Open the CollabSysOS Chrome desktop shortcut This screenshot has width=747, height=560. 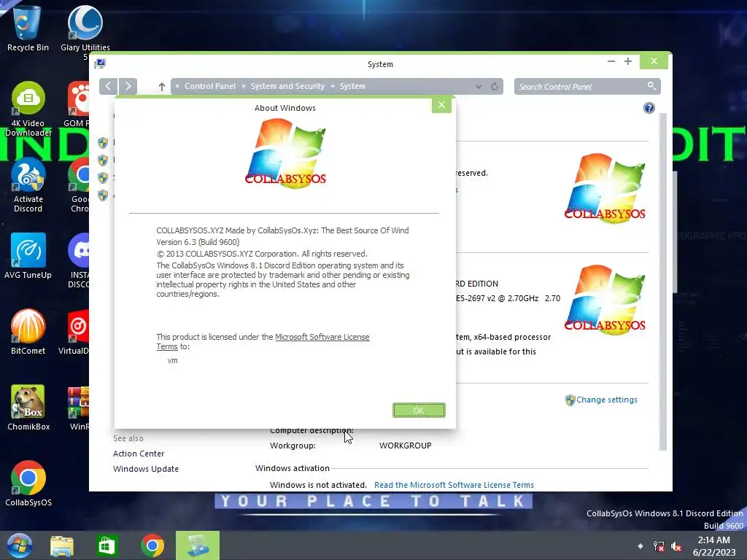28,483
